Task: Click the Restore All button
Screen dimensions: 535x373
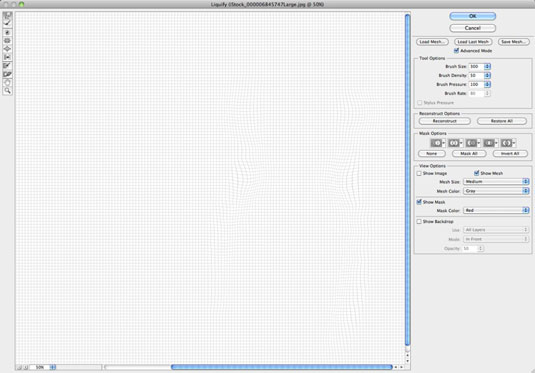Action: [502, 121]
